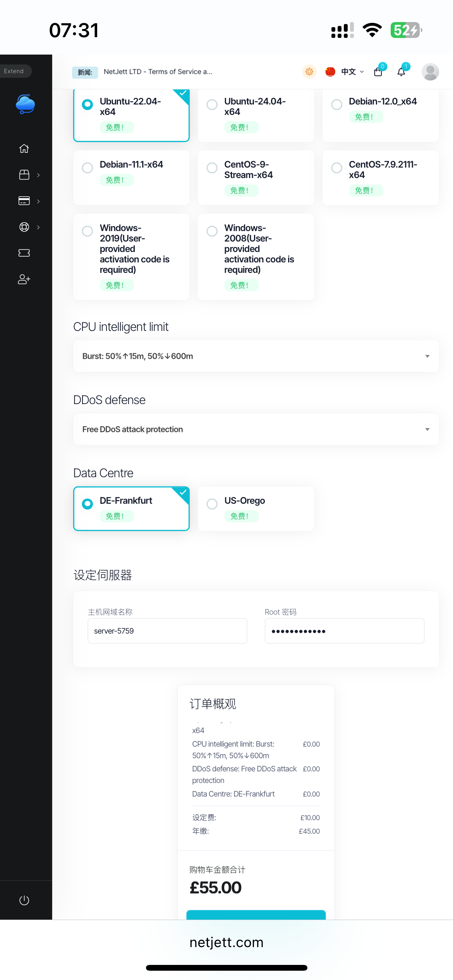Select the Ubuntu-24.04-x64 radio option
Viewport: 453px width, 980px height.
[256, 115]
